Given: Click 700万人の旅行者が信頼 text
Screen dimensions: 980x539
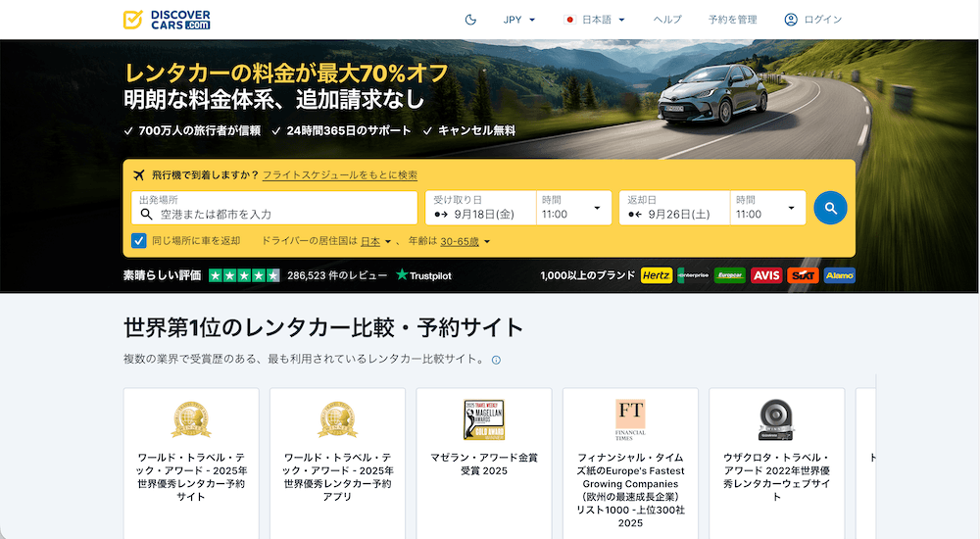Looking at the screenshot, I should pos(199,130).
